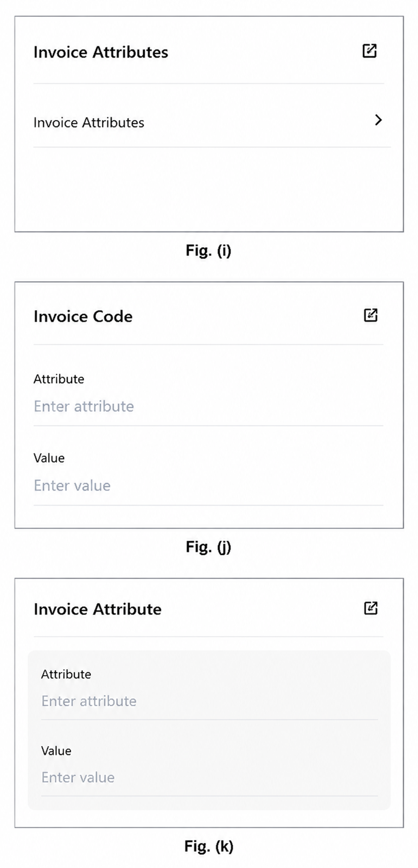Select the edit icon beside Invoice Attribute heading
Screen dimensions: 418x868
click(370, 608)
